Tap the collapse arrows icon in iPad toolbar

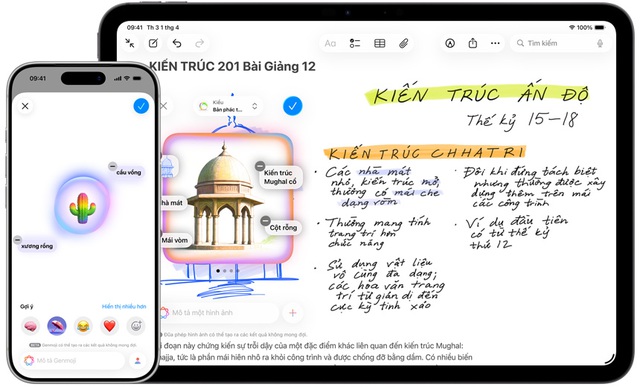pyautogui.click(x=130, y=43)
